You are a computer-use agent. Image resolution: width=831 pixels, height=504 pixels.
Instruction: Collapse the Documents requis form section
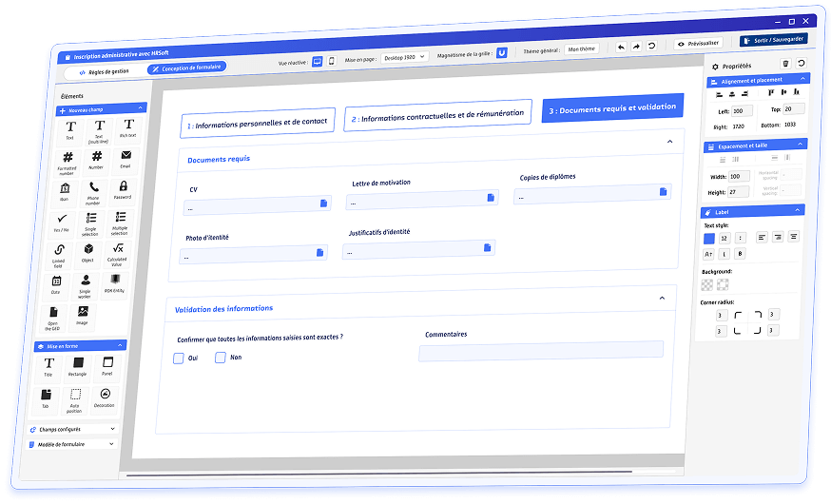coord(670,142)
